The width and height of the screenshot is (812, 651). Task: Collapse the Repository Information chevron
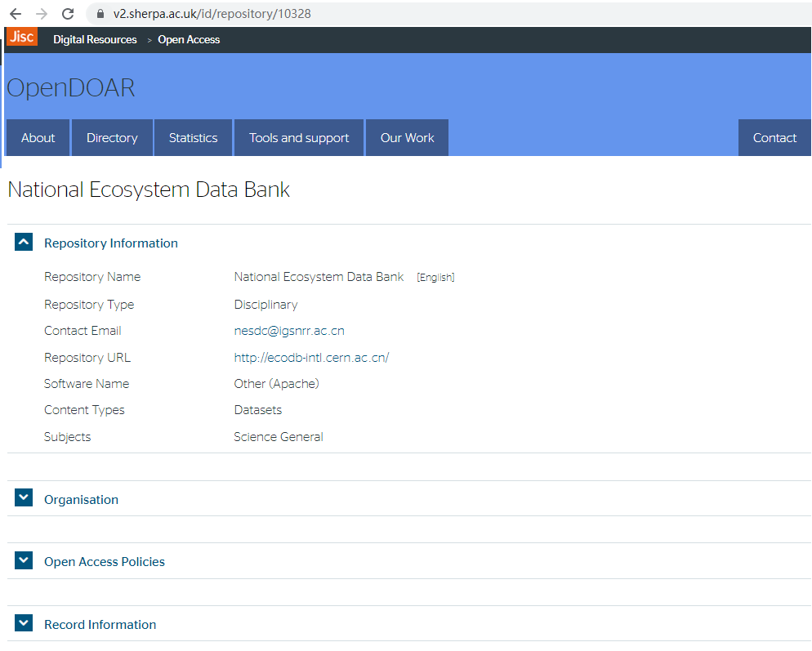24,243
